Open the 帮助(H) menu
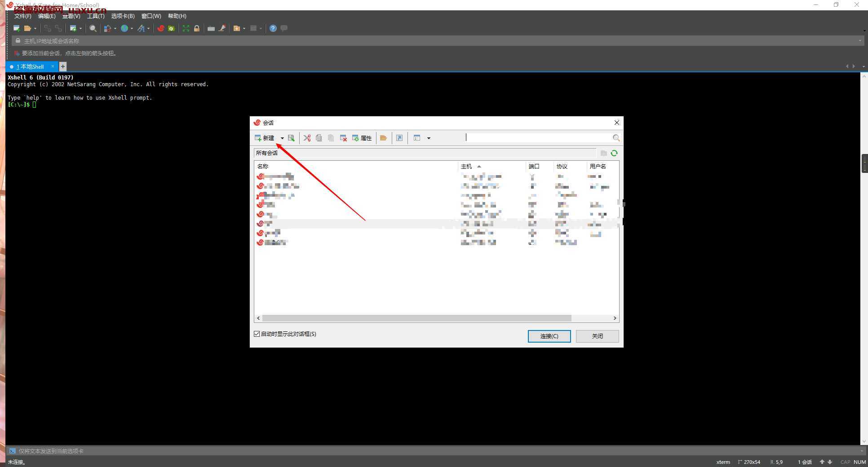868x467 pixels. click(177, 16)
